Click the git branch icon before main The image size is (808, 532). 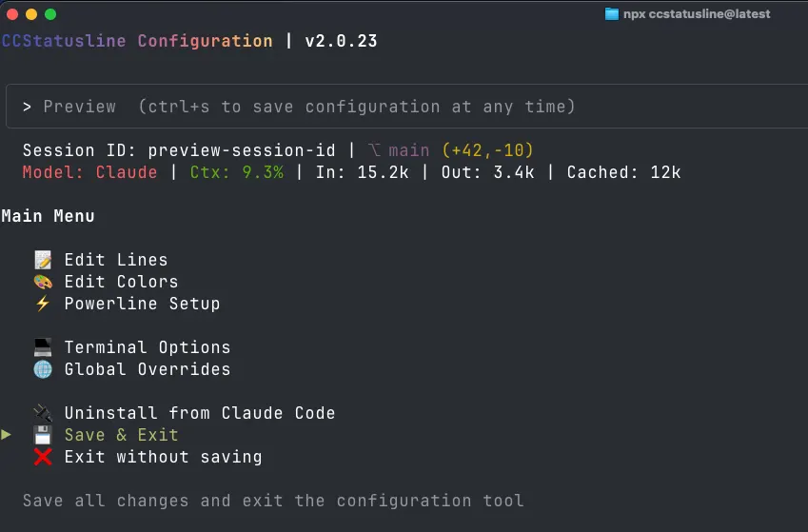pyautogui.click(x=375, y=150)
